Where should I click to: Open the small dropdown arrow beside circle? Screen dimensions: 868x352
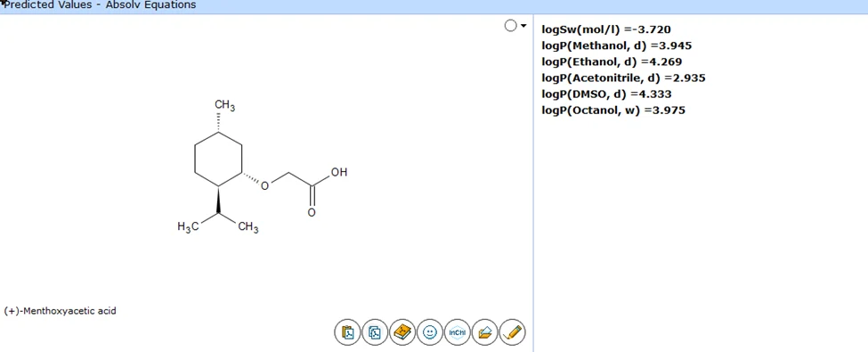[523, 26]
